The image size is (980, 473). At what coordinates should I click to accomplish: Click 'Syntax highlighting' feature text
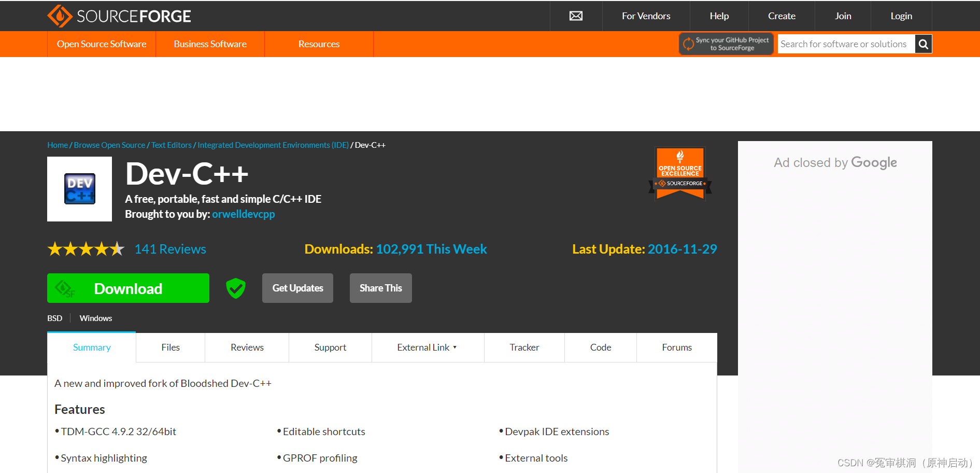(x=104, y=458)
